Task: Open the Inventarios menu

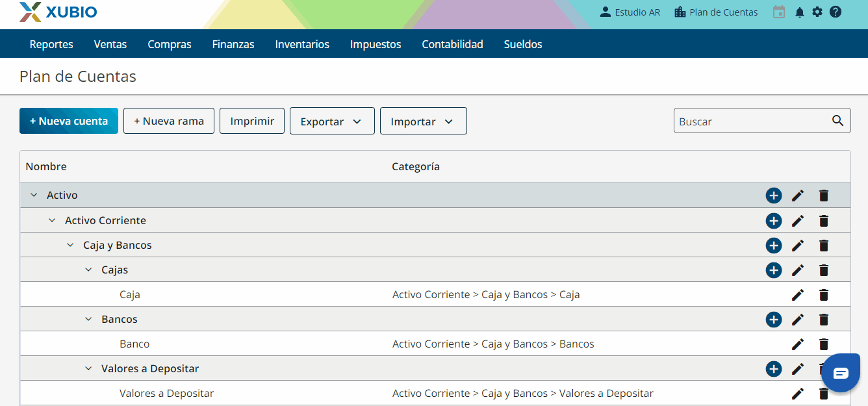Action: tap(302, 44)
